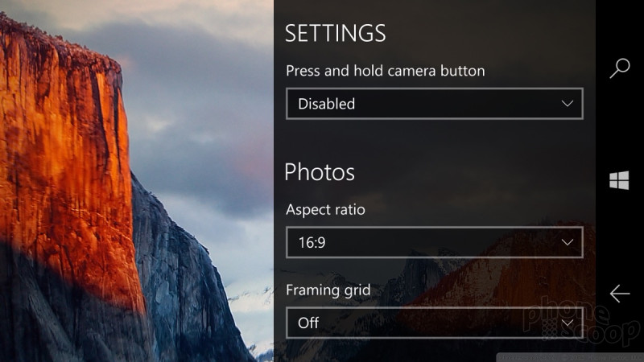
Task: Tap the back arrow navigation icon
Action: (620, 294)
